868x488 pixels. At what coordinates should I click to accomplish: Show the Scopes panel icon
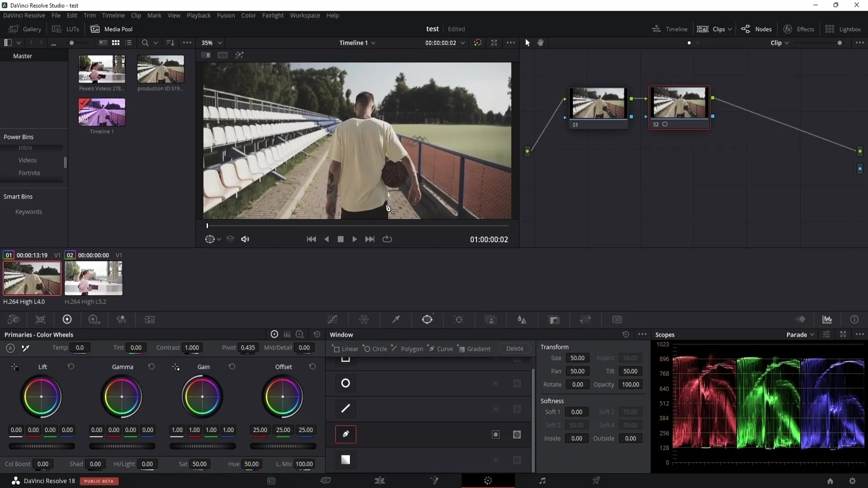pos(827,319)
